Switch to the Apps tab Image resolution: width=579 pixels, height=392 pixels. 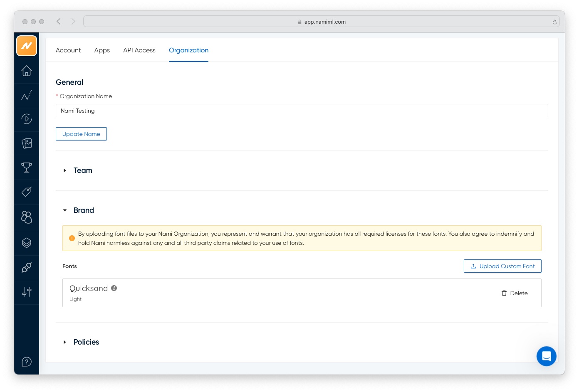point(102,50)
